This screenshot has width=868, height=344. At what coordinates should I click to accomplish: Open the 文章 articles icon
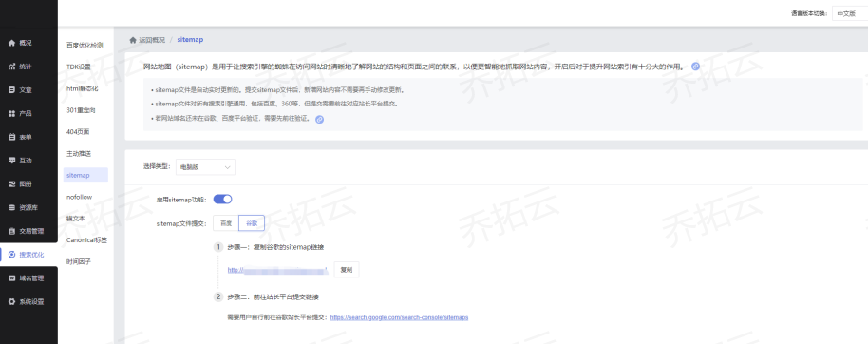[x=11, y=89]
